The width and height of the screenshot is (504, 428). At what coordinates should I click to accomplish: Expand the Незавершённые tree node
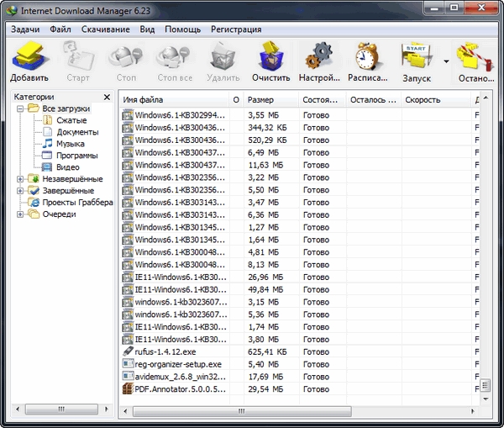click(x=20, y=179)
